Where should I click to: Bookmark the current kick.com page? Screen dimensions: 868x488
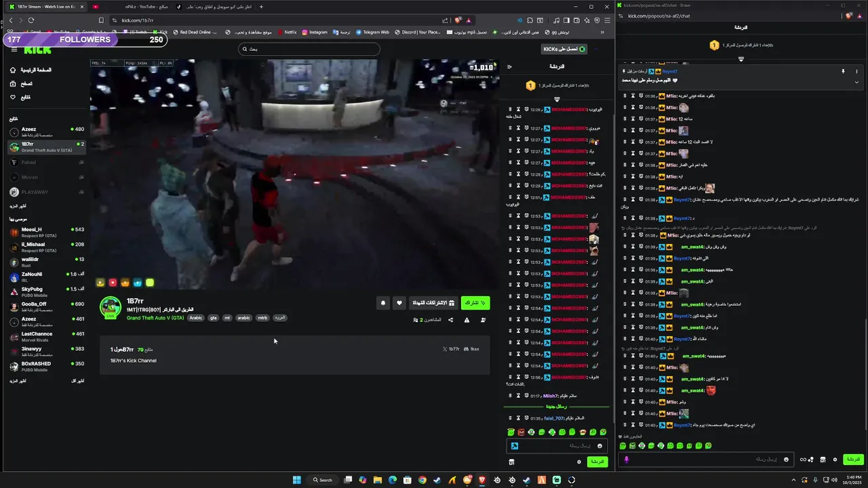tap(101, 20)
